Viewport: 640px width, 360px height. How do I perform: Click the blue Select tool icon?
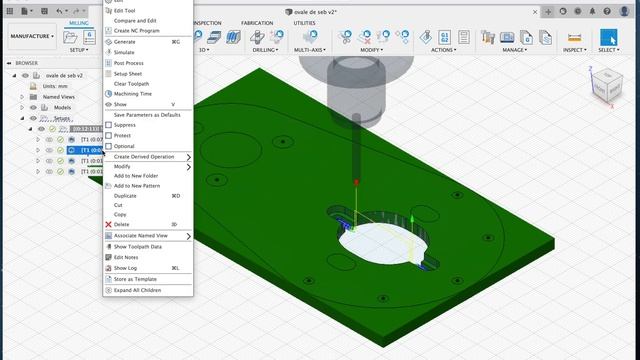[x=609, y=37]
